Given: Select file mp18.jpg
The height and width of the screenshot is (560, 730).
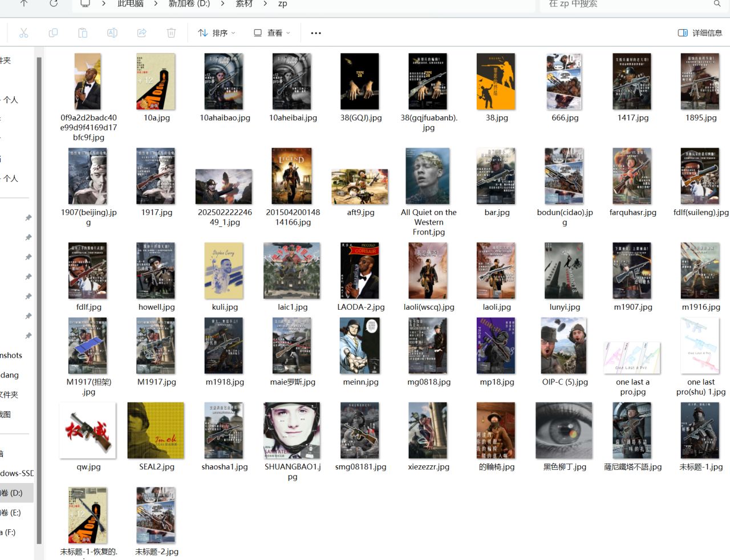Looking at the screenshot, I should [x=497, y=352].
